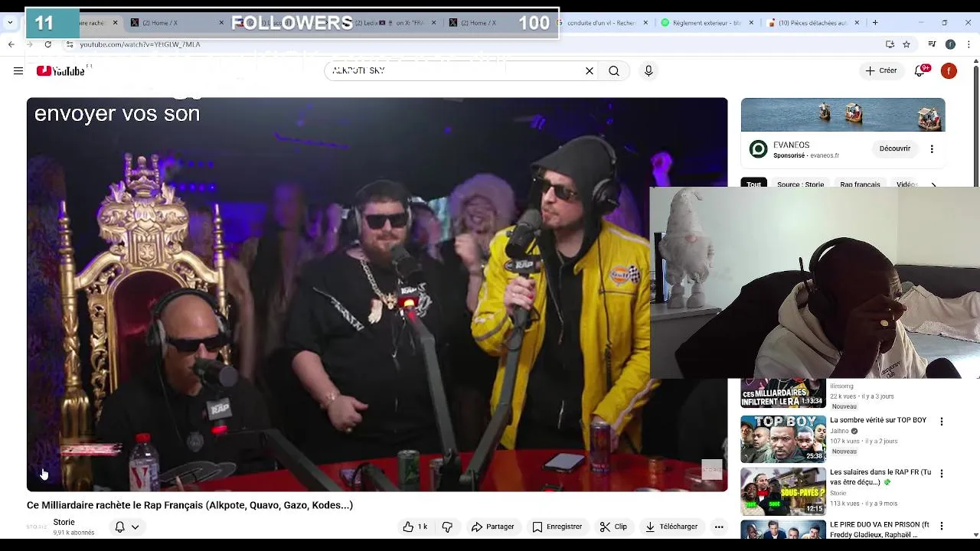Open options for LE PIRE DUO video
The image size is (980, 551).
[942, 526]
